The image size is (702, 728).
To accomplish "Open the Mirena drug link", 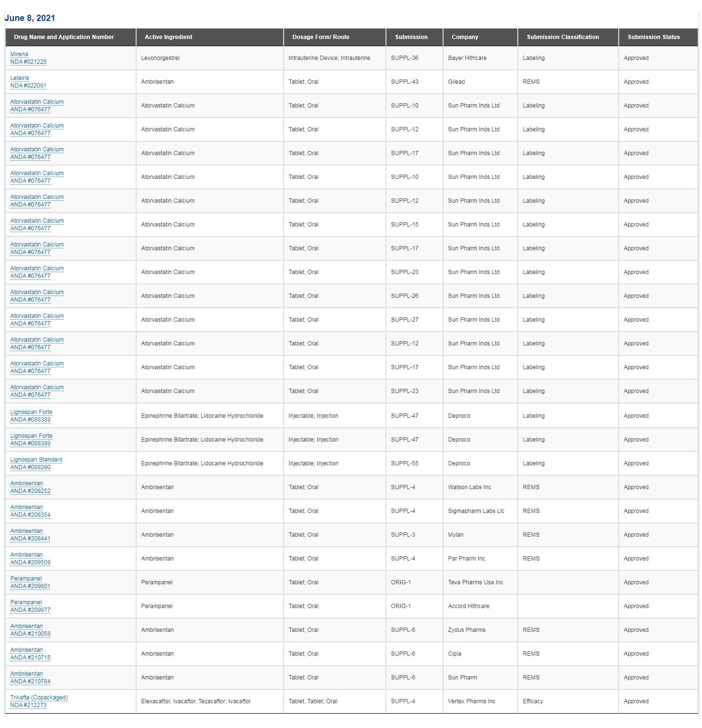I will pos(19,54).
